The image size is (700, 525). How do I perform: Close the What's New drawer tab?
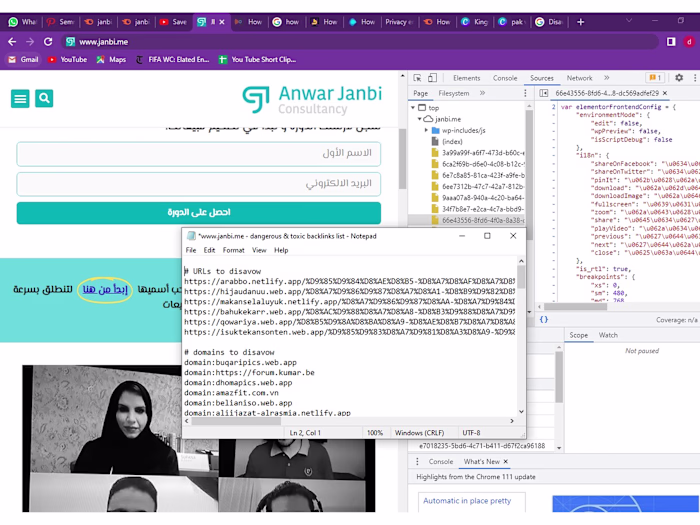point(506,462)
